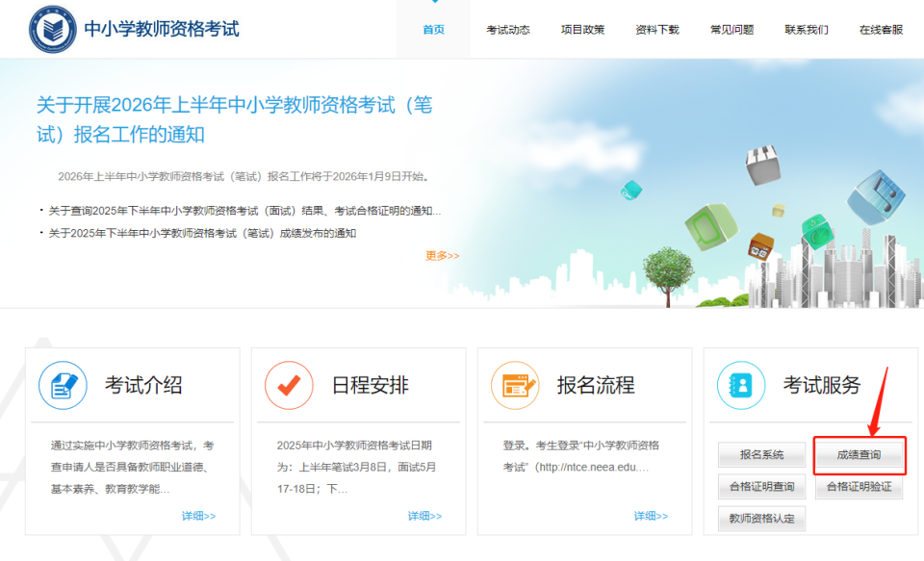Click the 更多>> link for more notices
924x561 pixels.
click(440, 255)
